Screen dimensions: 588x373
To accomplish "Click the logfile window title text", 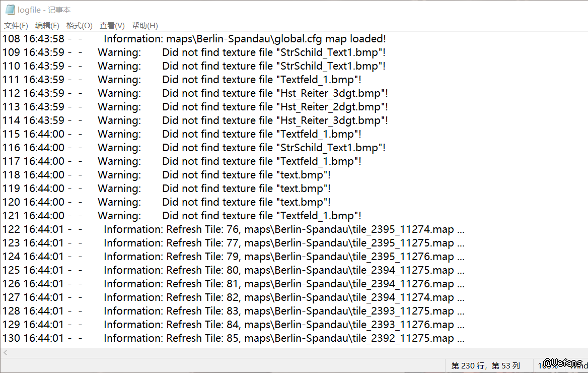I will 44,10.
